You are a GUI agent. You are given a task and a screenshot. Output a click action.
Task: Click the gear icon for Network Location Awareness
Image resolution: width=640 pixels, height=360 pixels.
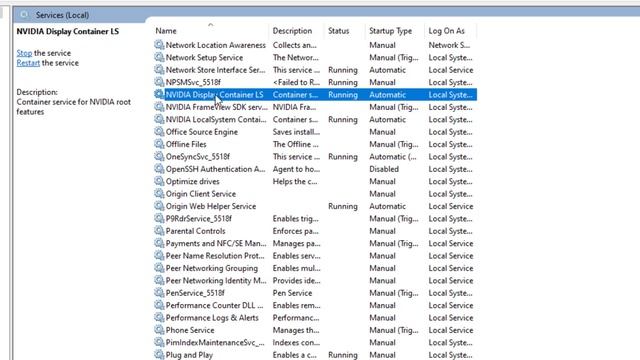159,45
